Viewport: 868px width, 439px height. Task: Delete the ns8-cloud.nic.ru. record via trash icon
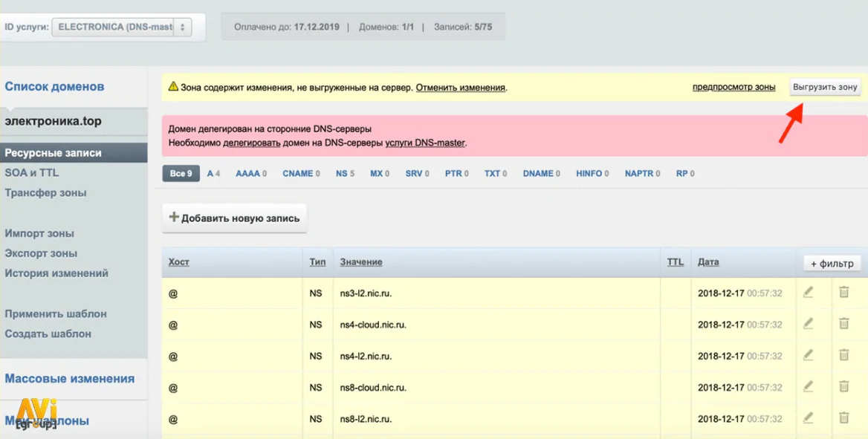point(843,386)
